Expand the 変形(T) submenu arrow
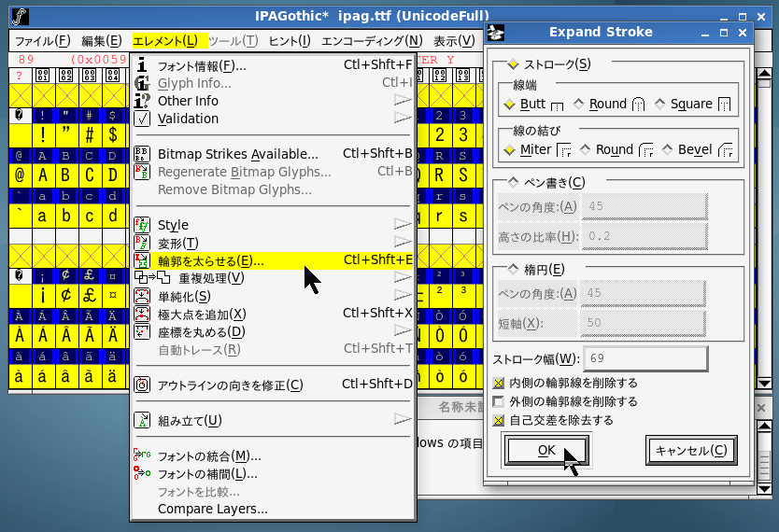 pyautogui.click(x=403, y=242)
